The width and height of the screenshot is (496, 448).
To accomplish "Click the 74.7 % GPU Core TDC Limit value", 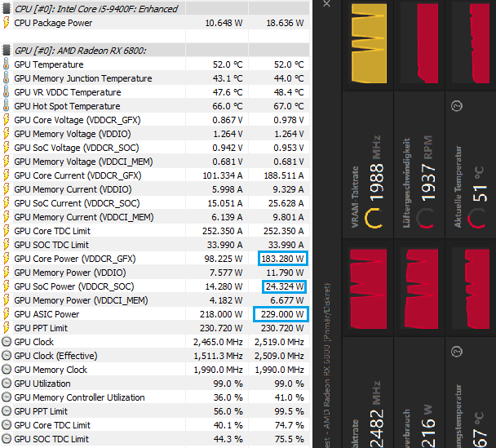I will point(289,425).
